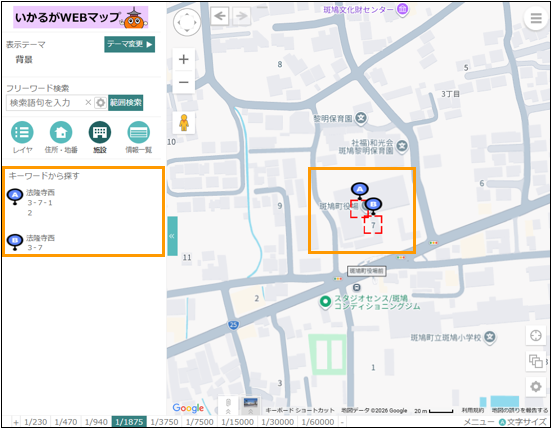Click the 文字サイズ text size link
551x429 pixels.
(524, 422)
